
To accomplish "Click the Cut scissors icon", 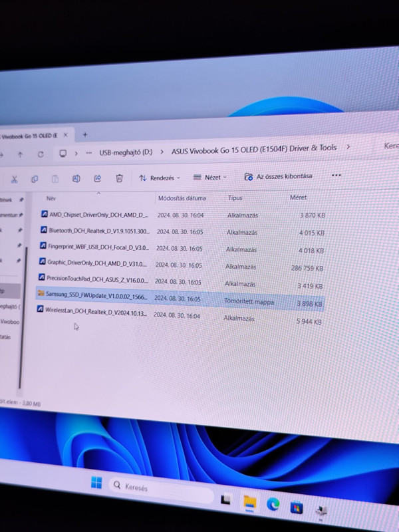I will point(14,179).
